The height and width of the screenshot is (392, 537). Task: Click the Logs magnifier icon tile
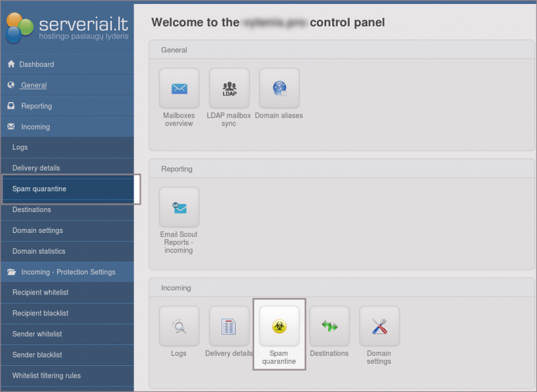coord(179,326)
